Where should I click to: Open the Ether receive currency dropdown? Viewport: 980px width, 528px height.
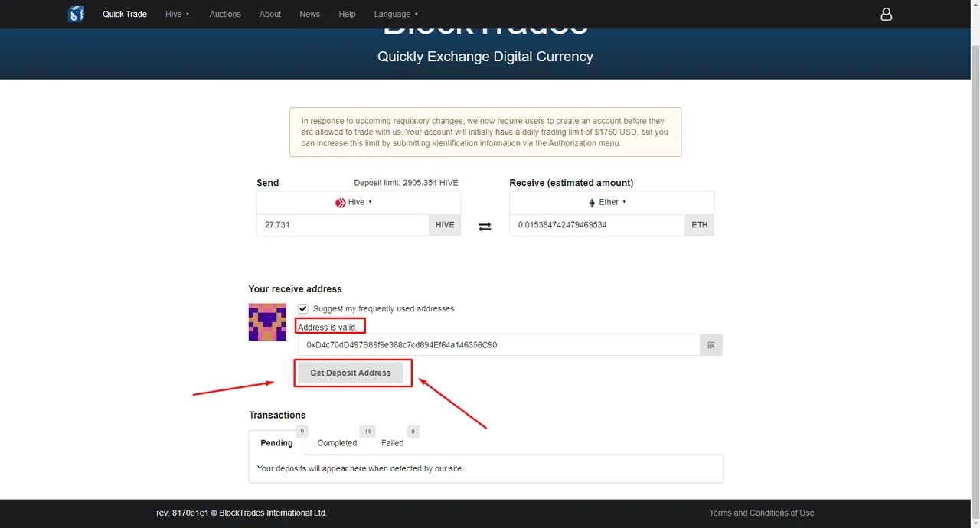tap(612, 202)
